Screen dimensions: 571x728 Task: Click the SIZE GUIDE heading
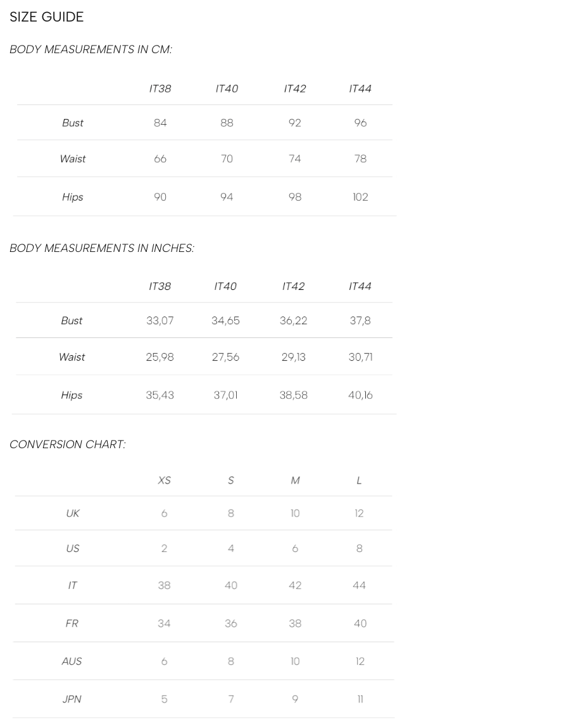46,16
